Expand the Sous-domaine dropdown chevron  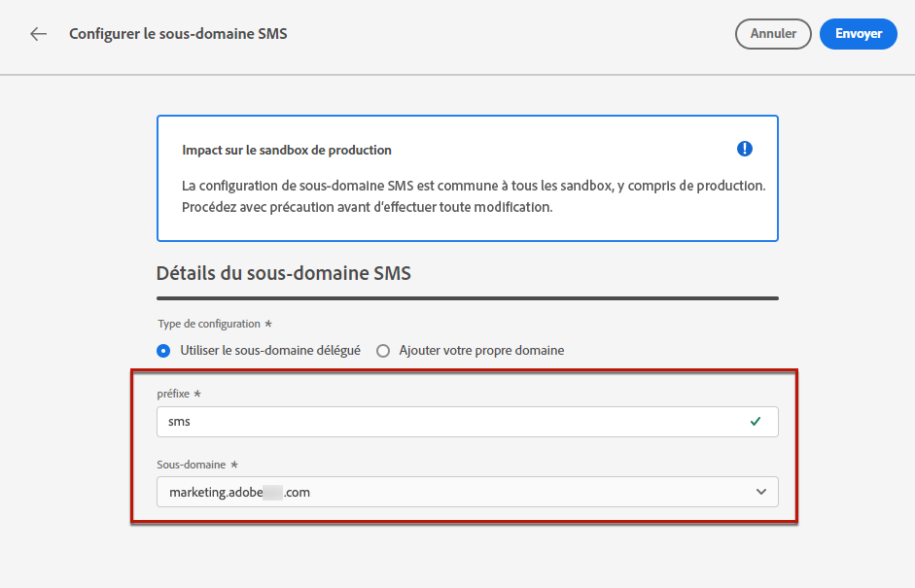click(761, 492)
